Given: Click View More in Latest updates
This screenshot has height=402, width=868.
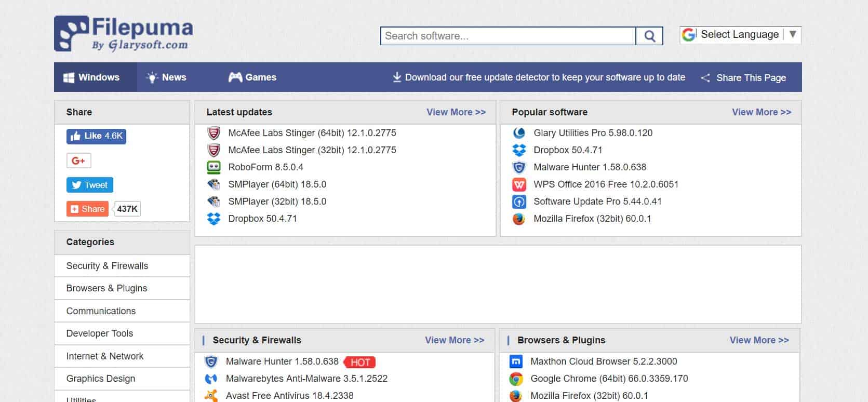Looking at the screenshot, I should 456,112.
